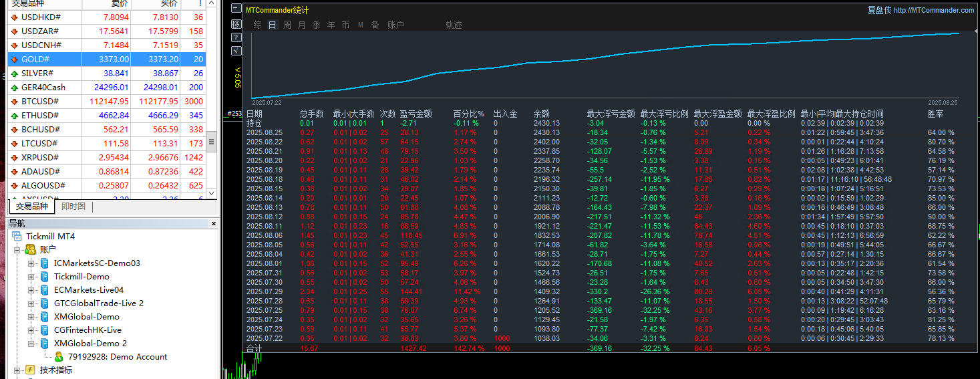Viewport: 980px width, 379px height.
Task: Expand the Tickmill-Demo tree node
Action: 31,277
